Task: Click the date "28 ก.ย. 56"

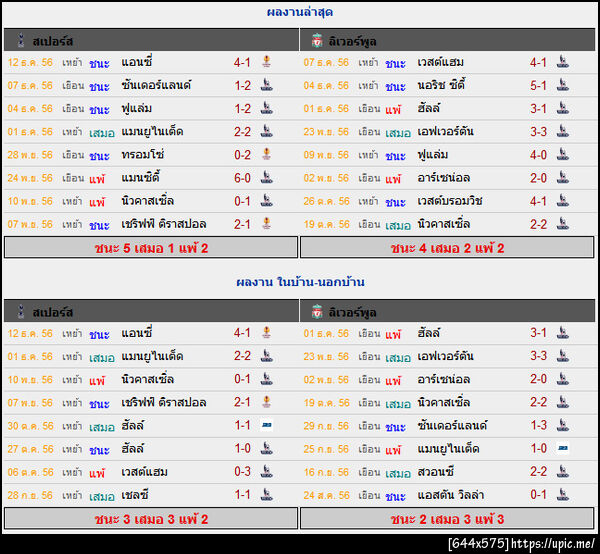Action: [30, 495]
